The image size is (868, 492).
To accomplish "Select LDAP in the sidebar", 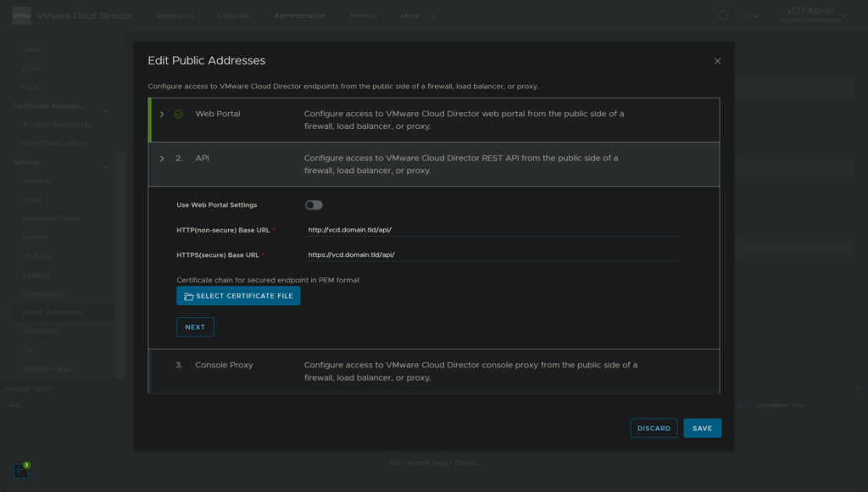I will pyautogui.click(x=32, y=68).
